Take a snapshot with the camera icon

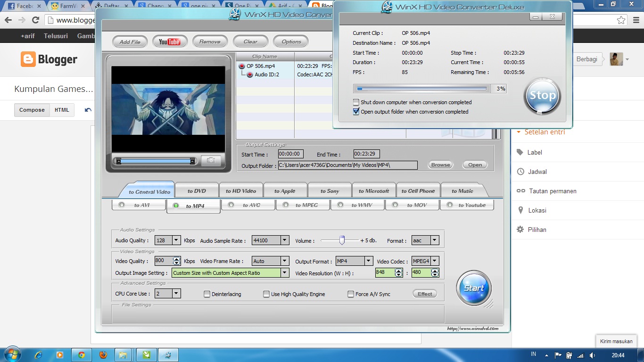point(211,161)
